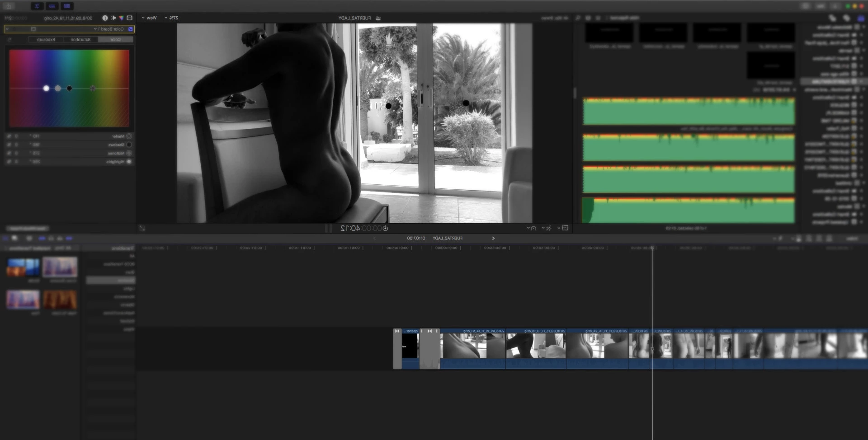The height and width of the screenshot is (440, 868).
Task: Select the Transitions category header
Action: click(123, 248)
